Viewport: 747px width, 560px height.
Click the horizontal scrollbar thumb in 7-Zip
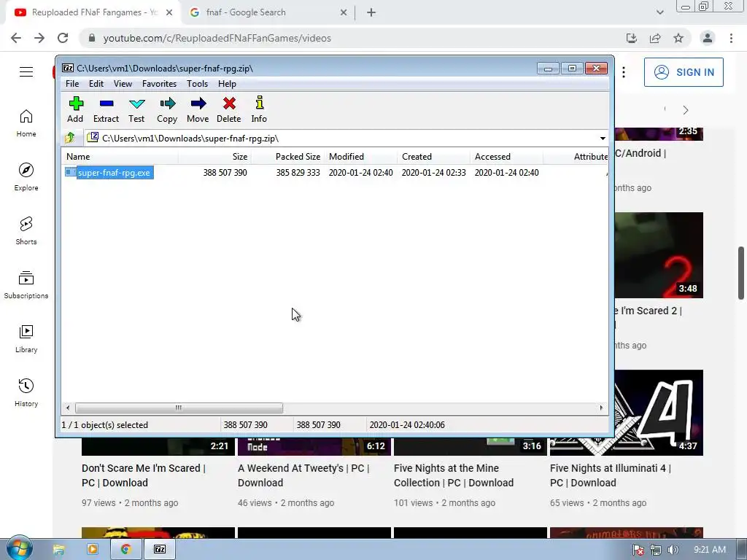tap(179, 408)
